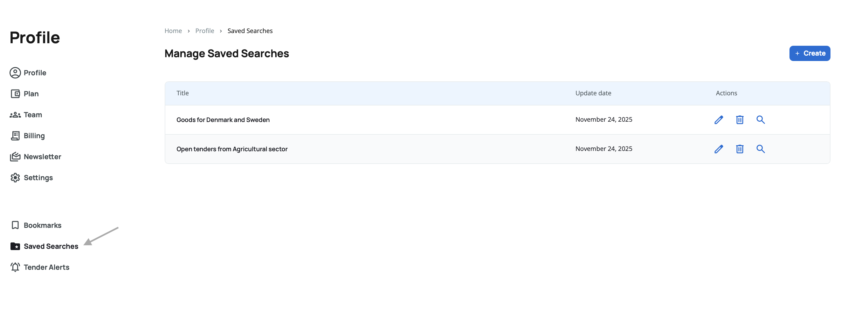Click the Create button

point(809,53)
